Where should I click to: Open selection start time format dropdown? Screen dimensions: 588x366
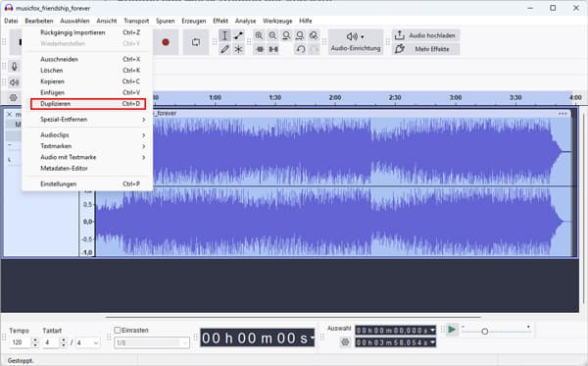[x=433, y=331]
